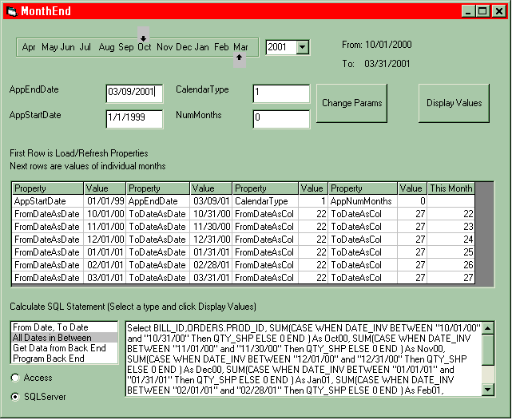
Task: Click the 10/01/00 FromDateAsDate value cell
Action: pyautogui.click(x=105, y=214)
